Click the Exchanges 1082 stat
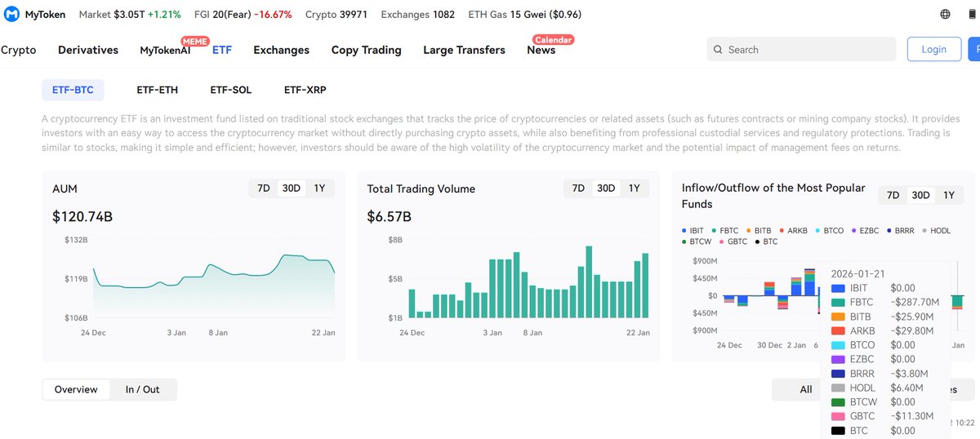Screen dimensions: 980x439 click(x=417, y=15)
